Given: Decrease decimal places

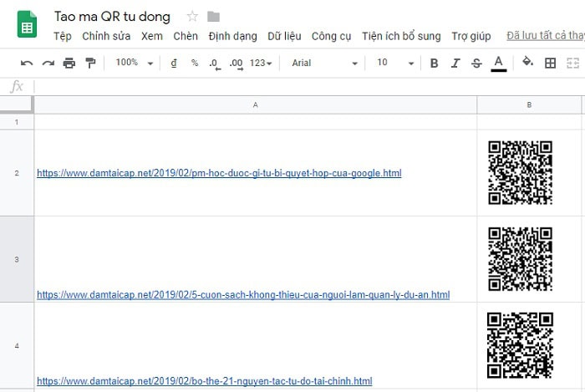Looking at the screenshot, I should (x=215, y=64).
